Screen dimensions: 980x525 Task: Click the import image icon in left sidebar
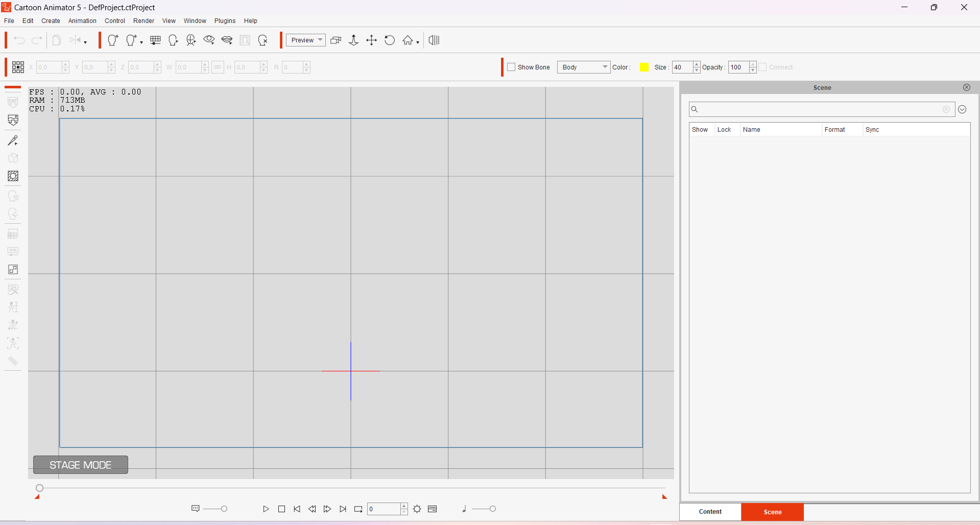point(13,120)
